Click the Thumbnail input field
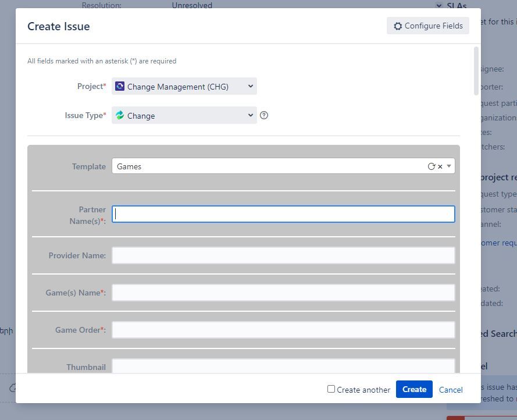The width and height of the screenshot is (517, 420). click(x=283, y=366)
